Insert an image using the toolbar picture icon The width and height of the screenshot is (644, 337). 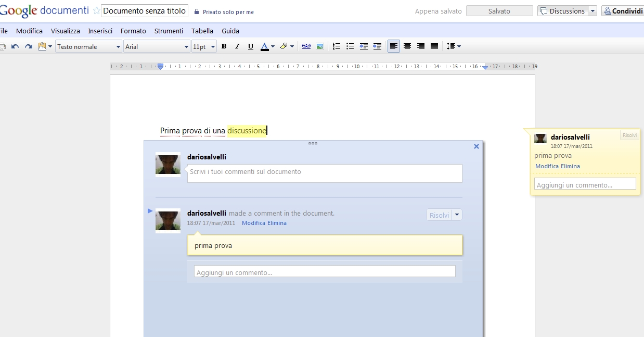[320, 46]
